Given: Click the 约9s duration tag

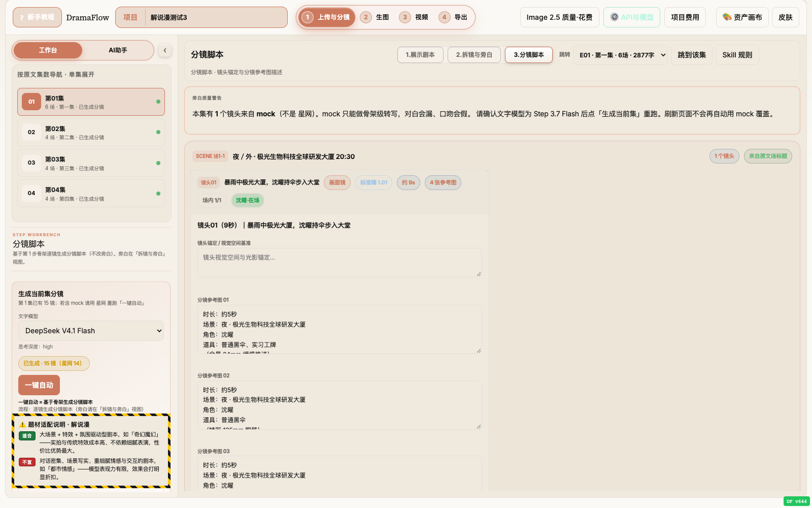Looking at the screenshot, I should 409,183.
